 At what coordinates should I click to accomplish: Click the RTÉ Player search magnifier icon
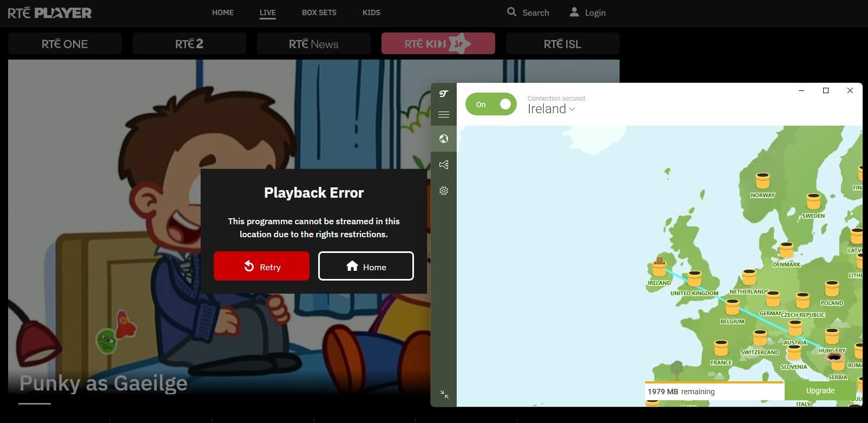[511, 12]
